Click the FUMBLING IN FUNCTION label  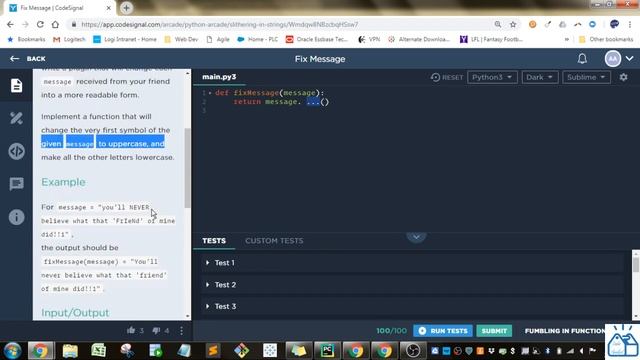(565, 331)
